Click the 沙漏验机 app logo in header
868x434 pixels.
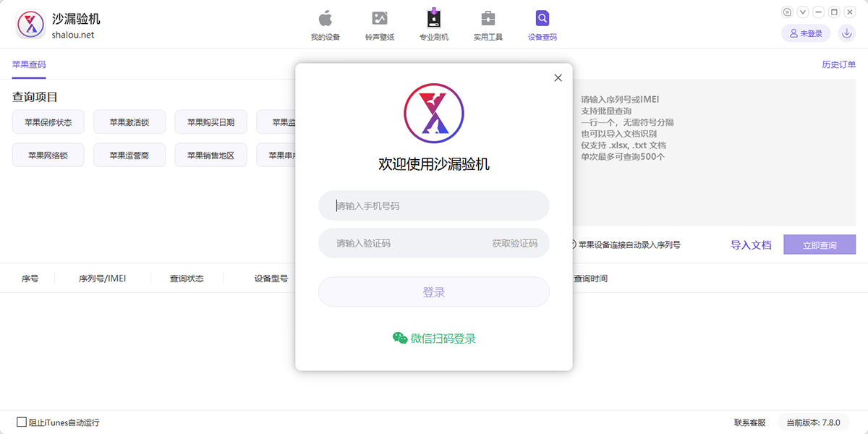click(31, 25)
